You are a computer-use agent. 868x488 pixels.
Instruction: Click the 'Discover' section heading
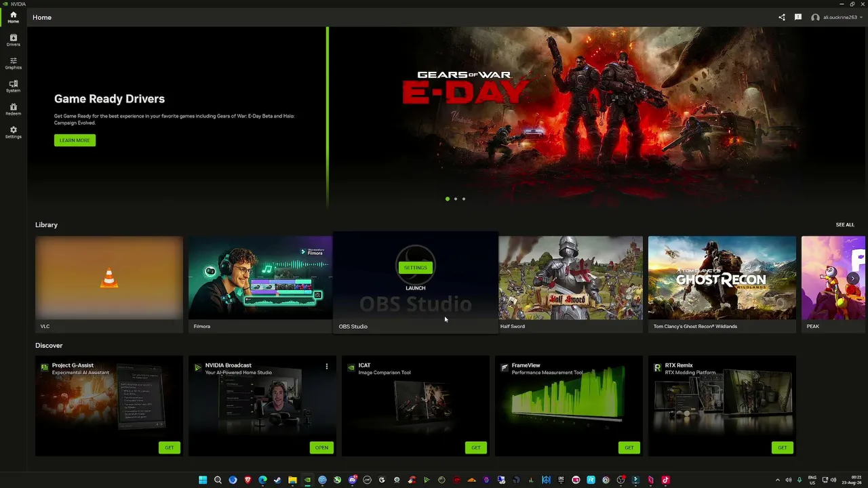49,346
